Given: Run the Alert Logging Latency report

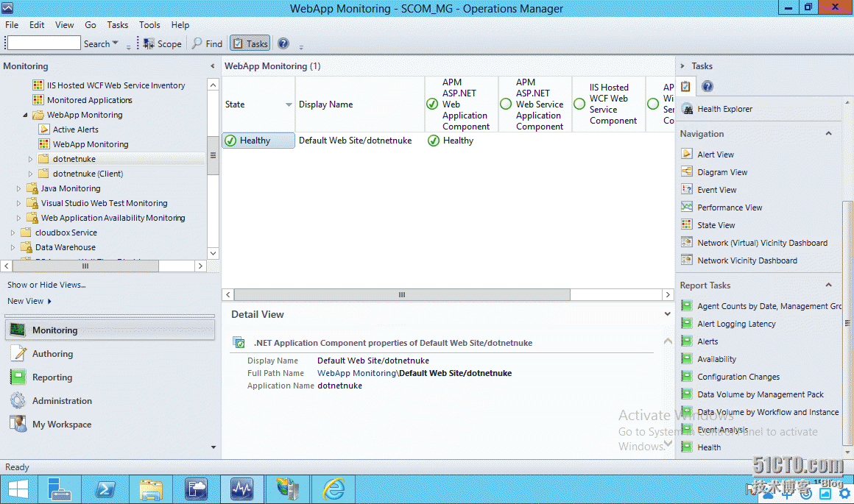Looking at the screenshot, I should pos(736,324).
